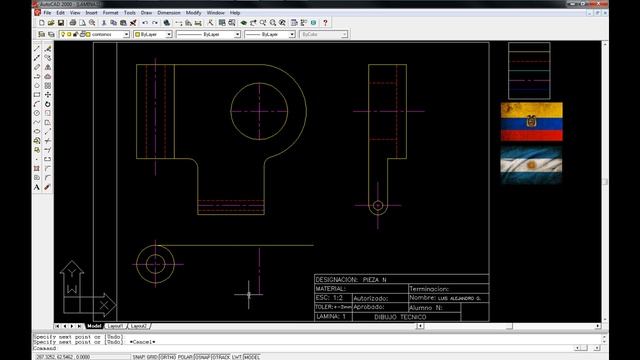Viewport: 640px width, 360px height.
Task: Open the Insert menu
Action: 91,13
